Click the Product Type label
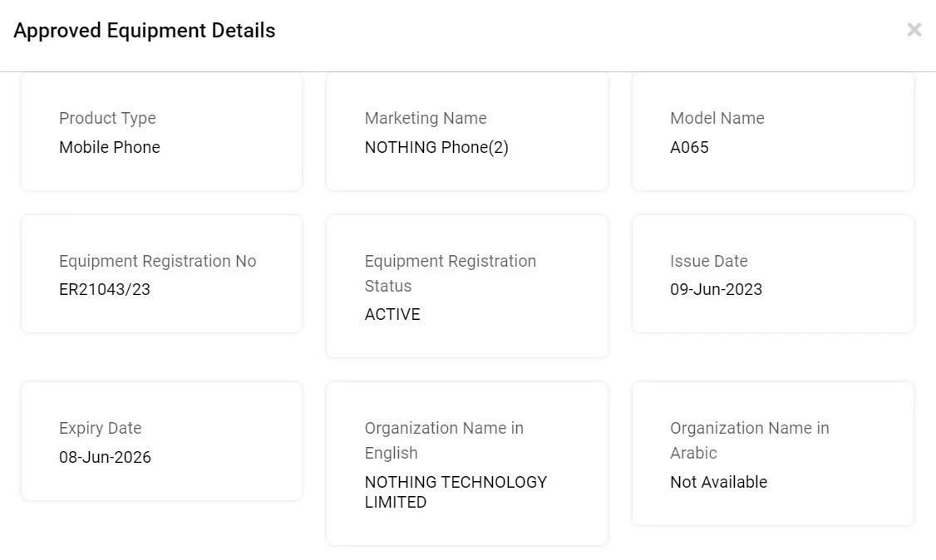936x560 pixels. (x=107, y=118)
